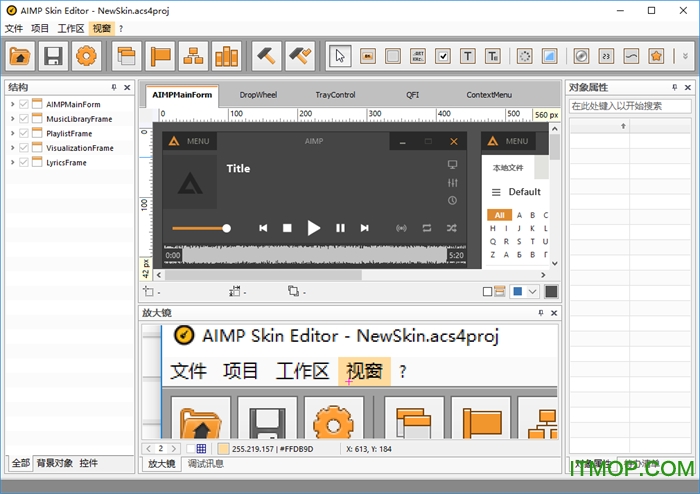Click the object properties search field
Viewport: 700px width, 494px height.
pyautogui.click(x=630, y=105)
